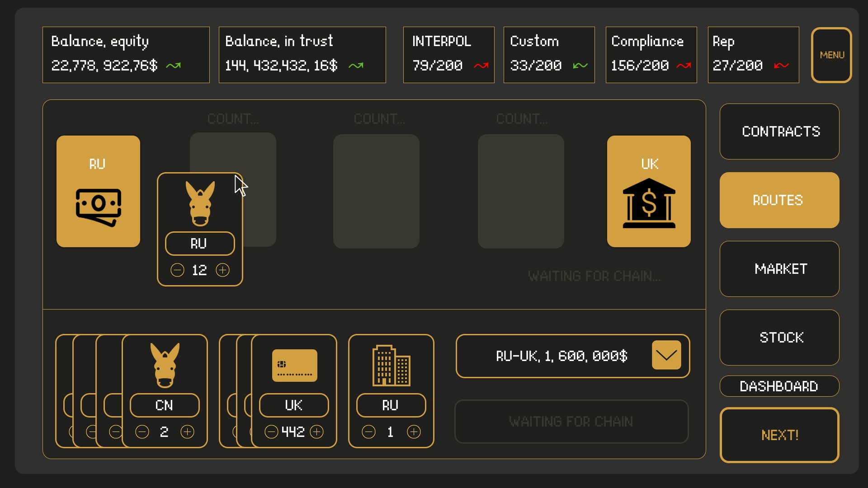Image resolution: width=868 pixels, height=488 pixels.
Task: Decrease RU mule count with minus icon
Action: (x=177, y=270)
